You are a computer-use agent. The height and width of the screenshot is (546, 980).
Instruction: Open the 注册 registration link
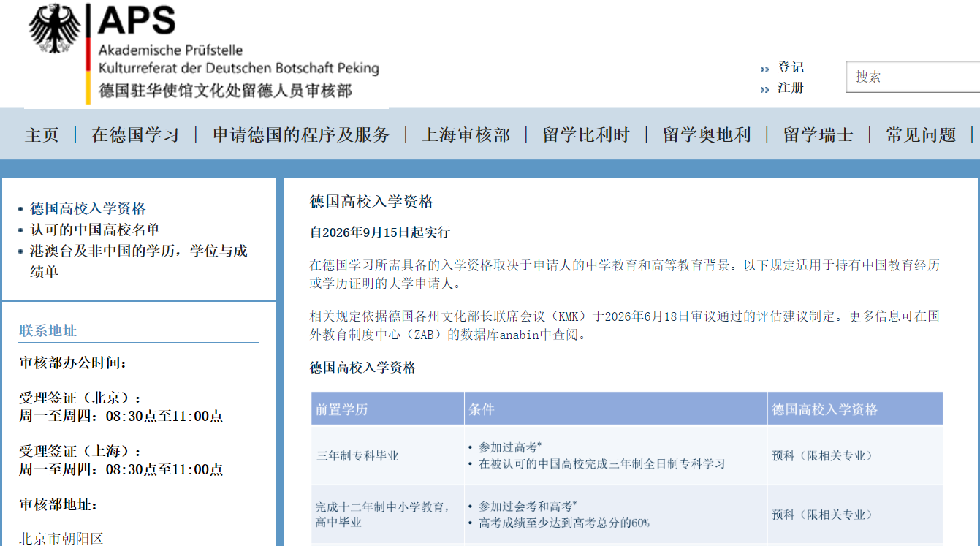click(791, 88)
